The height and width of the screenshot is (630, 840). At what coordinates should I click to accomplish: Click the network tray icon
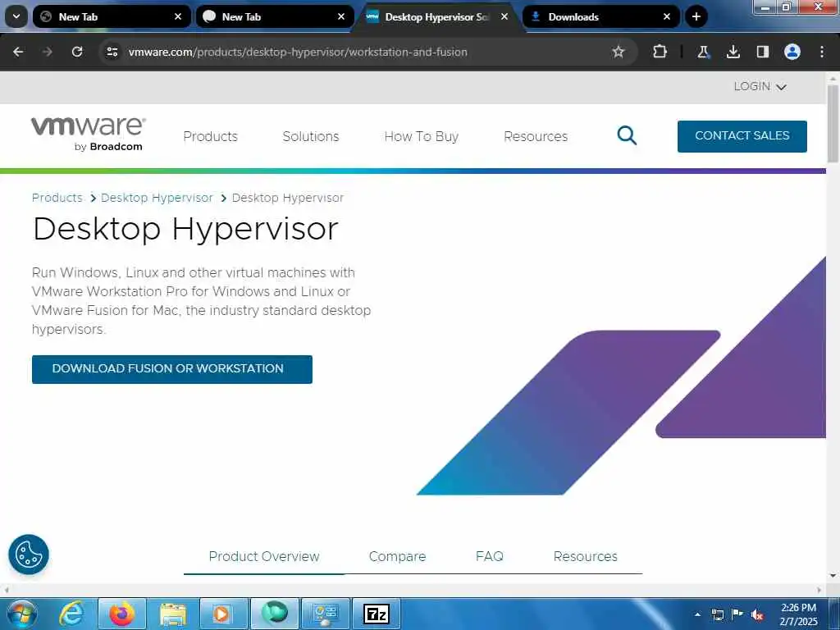coord(717,614)
